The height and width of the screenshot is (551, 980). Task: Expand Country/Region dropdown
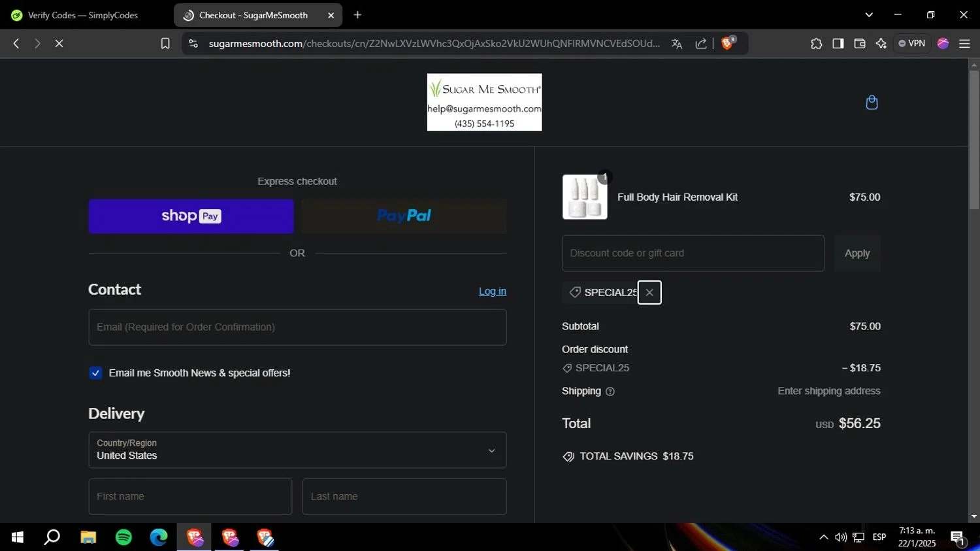coord(297,450)
